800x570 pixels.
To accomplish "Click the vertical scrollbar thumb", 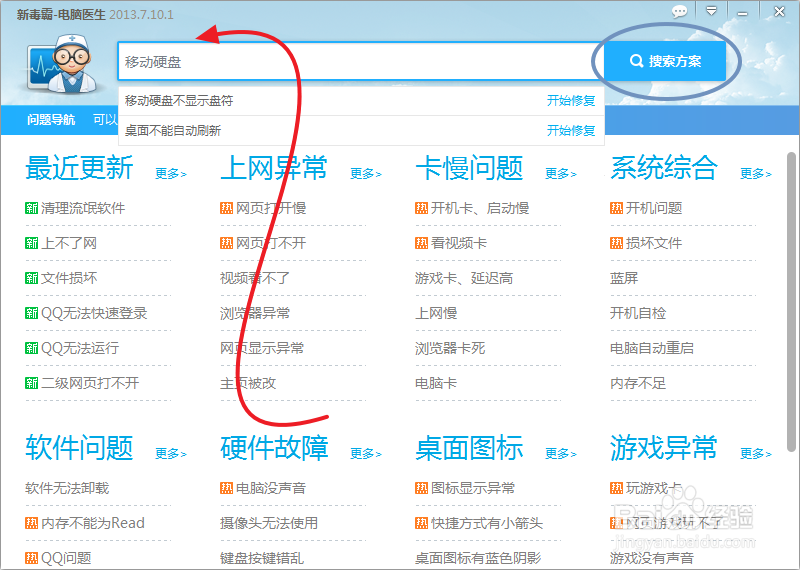I will (x=791, y=302).
